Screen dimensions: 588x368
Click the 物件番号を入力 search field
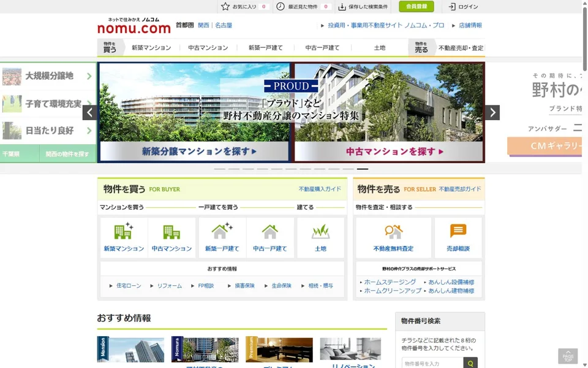point(432,363)
